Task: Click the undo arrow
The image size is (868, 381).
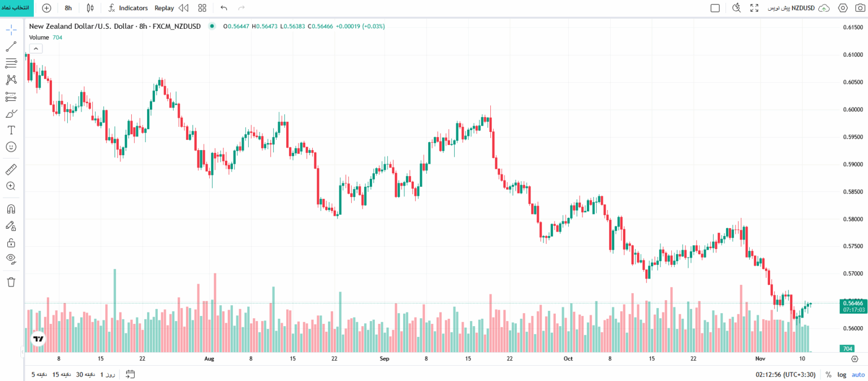Action: (x=224, y=8)
